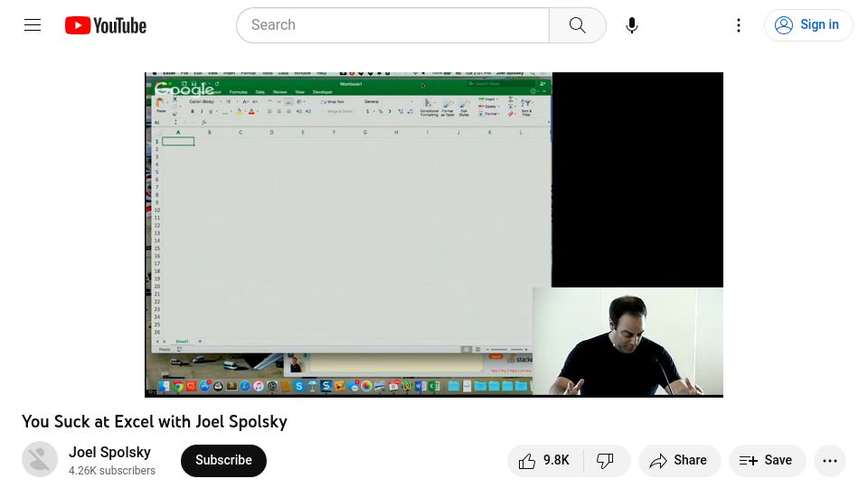Viewport: 868px width, 488px height.
Task: Open the Joel Spolsky channel name link
Action: click(x=109, y=452)
